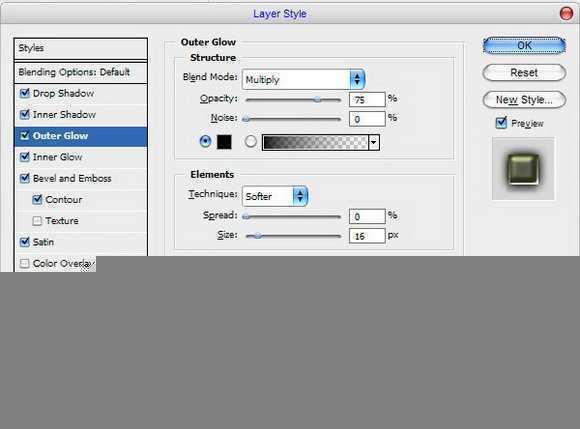The image size is (580, 429).
Task: Open the Styles panel entry
Action: [81, 48]
